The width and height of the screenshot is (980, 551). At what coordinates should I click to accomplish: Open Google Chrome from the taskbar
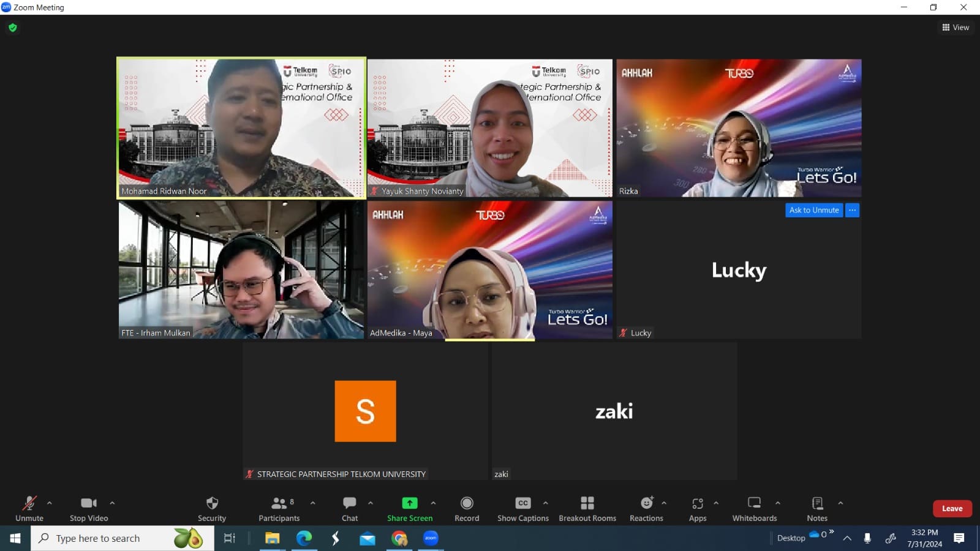pyautogui.click(x=399, y=538)
